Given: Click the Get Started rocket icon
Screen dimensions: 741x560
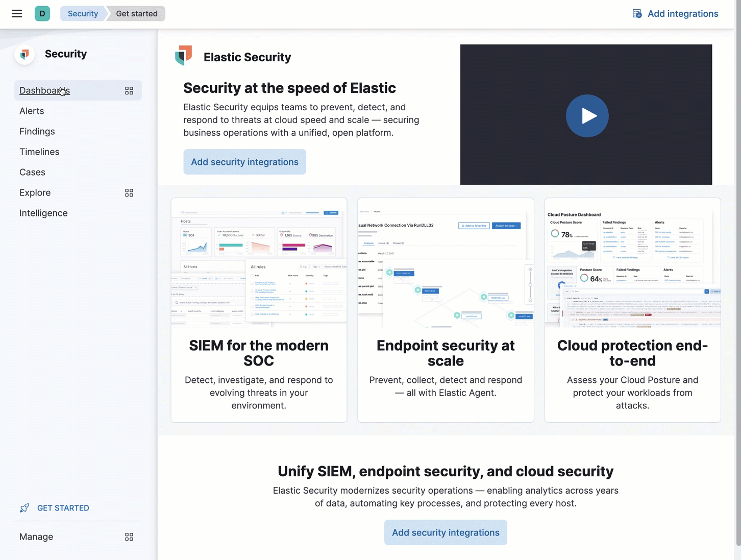Looking at the screenshot, I should [x=24, y=508].
